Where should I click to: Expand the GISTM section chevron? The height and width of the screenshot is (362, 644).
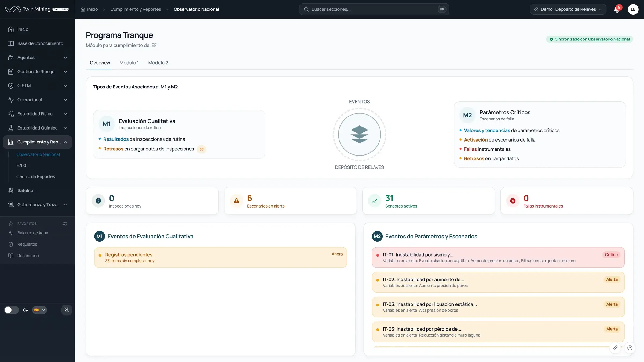[65, 86]
